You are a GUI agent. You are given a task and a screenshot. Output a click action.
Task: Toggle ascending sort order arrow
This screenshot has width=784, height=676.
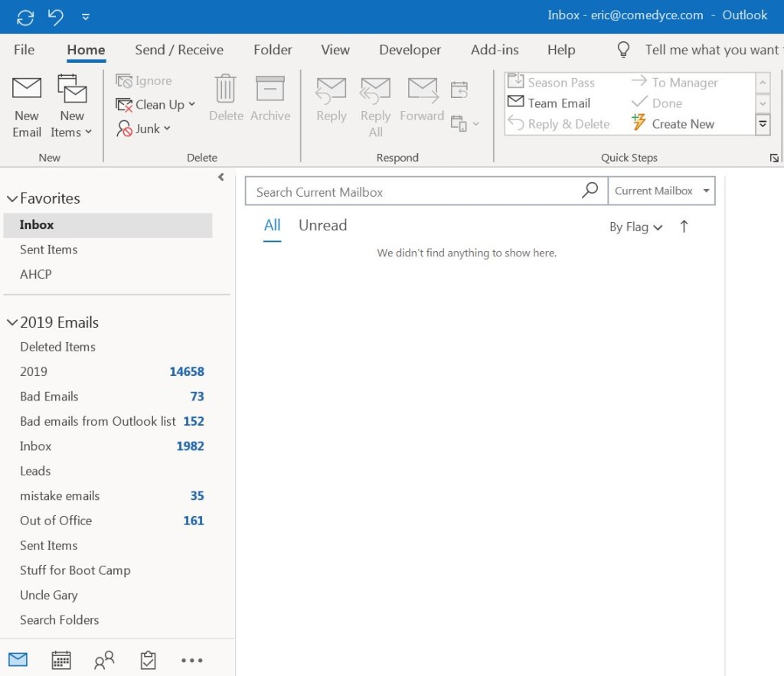tap(684, 227)
